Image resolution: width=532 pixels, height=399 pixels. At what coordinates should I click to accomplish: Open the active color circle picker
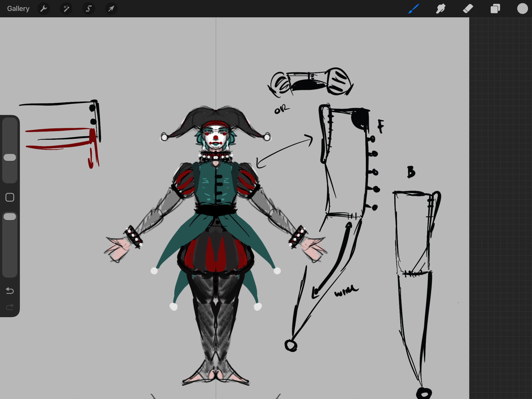click(522, 9)
